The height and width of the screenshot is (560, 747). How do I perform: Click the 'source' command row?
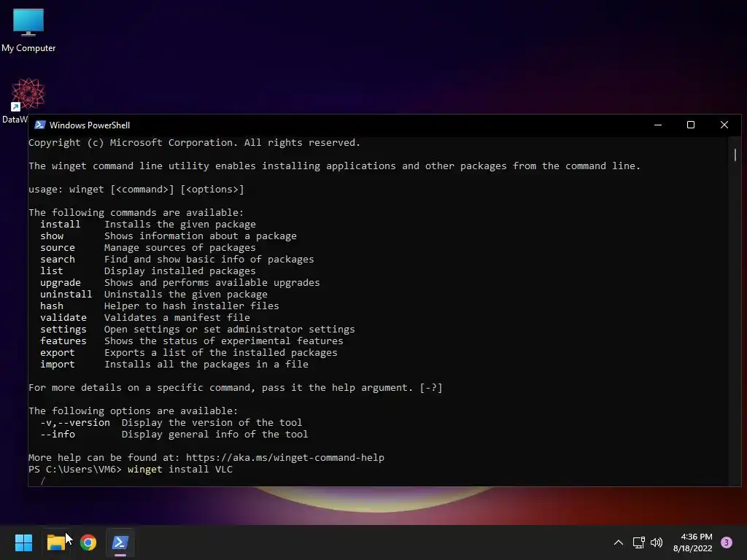pyautogui.click(x=147, y=248)
